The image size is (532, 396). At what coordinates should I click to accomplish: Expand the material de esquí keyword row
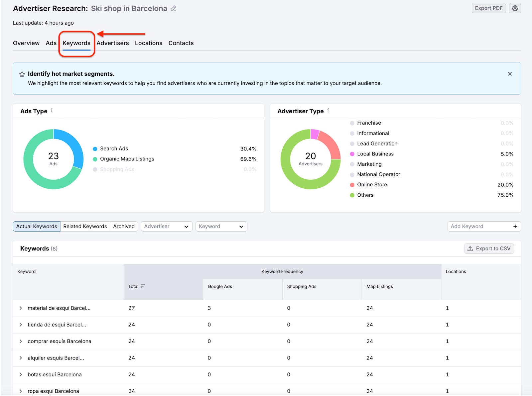[x=21, y=308]
